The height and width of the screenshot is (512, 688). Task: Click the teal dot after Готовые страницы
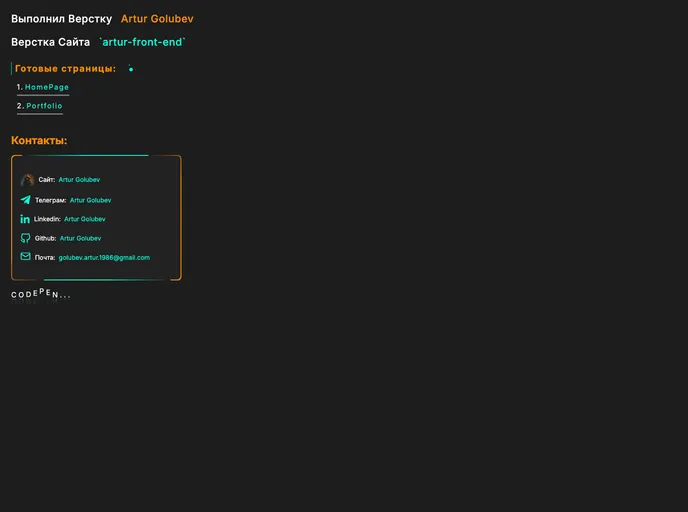pos(131,69)
